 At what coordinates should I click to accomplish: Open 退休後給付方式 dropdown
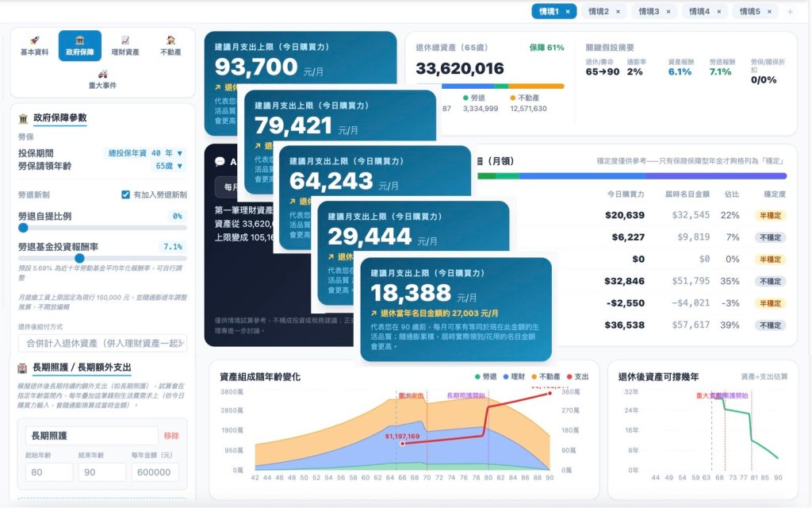coord(102,343)
